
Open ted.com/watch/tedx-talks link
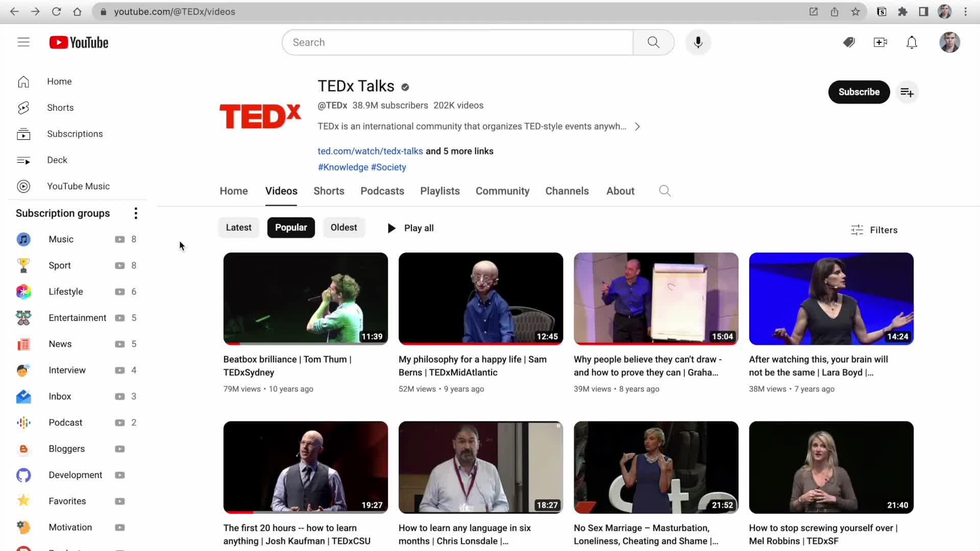click(370, 151)
